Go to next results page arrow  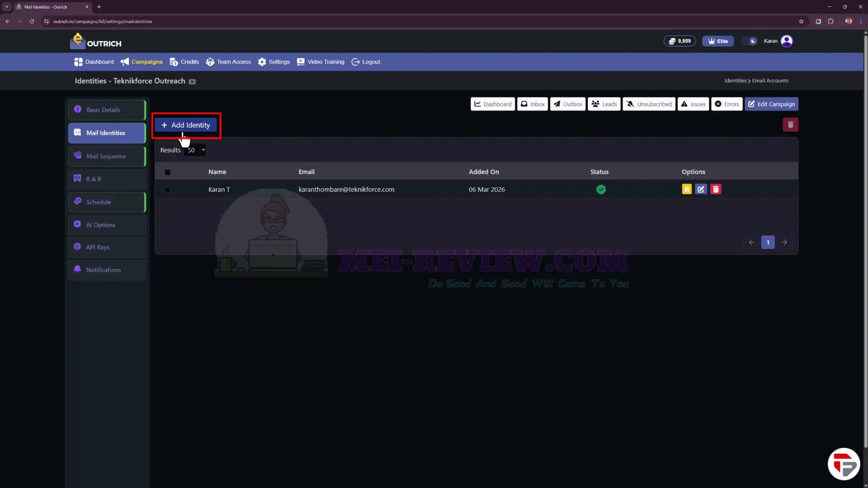pos(784,242)
